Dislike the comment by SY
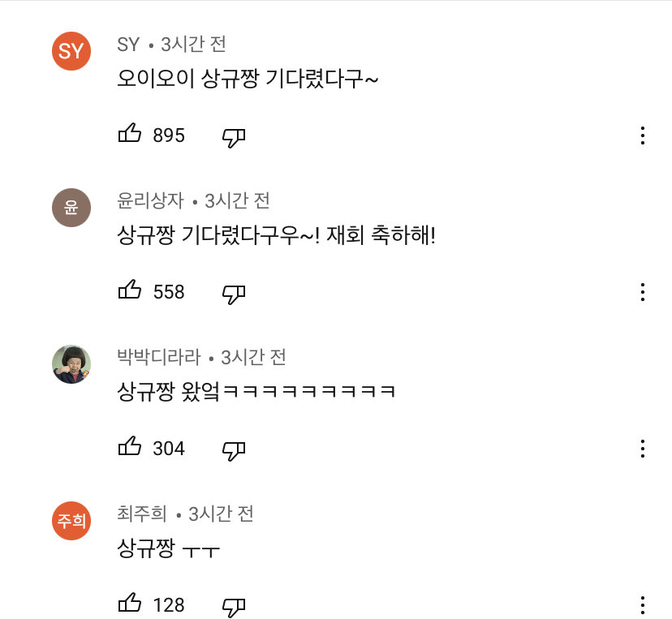 coord(234,136)
